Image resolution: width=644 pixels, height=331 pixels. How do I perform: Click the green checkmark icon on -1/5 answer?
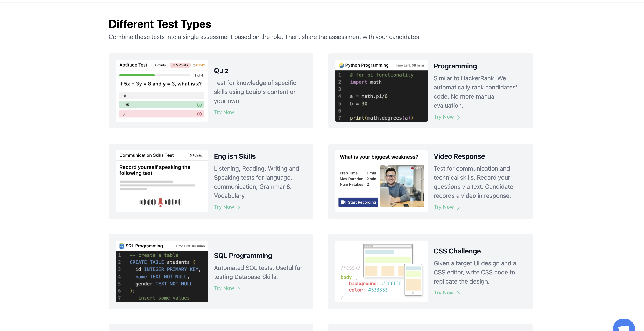point(199,105)
